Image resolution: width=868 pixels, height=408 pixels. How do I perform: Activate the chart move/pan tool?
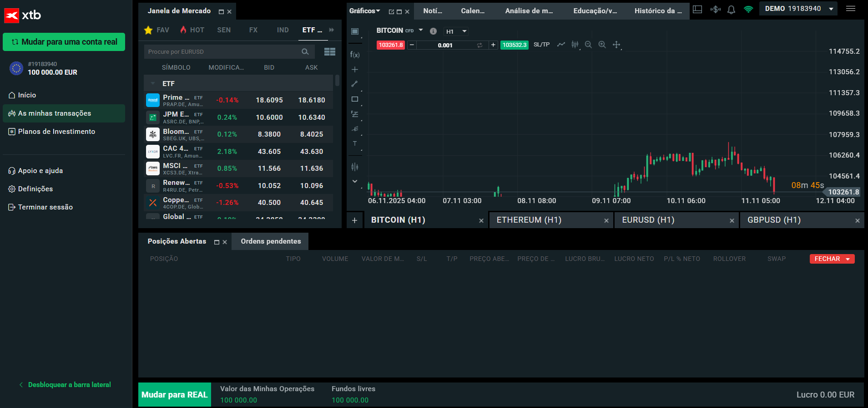pyautogui.click(x=616, y=45)
